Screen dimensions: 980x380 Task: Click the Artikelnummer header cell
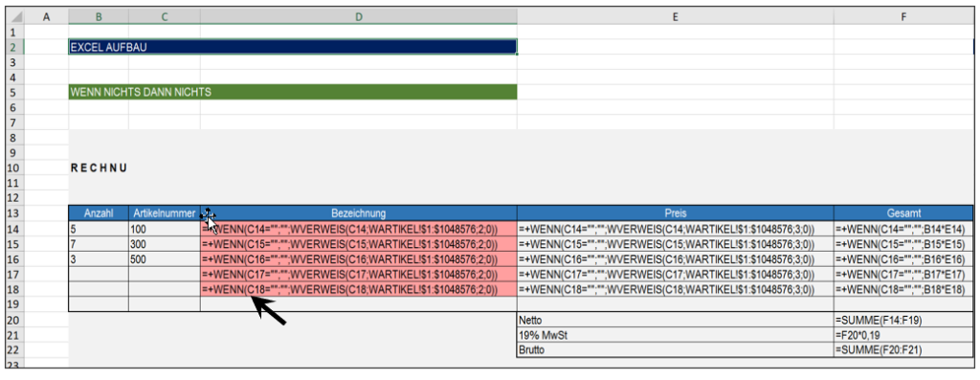(165, 213)
